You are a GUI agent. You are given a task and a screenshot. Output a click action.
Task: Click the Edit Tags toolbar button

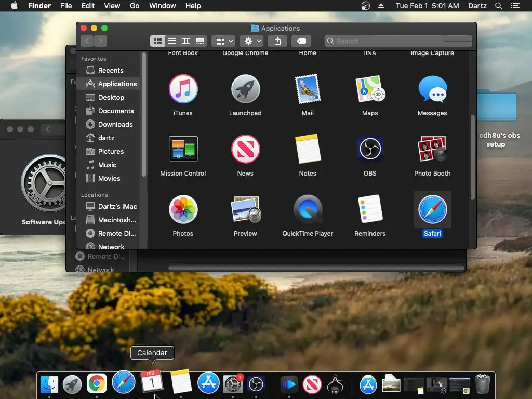(x=301, y=41)
